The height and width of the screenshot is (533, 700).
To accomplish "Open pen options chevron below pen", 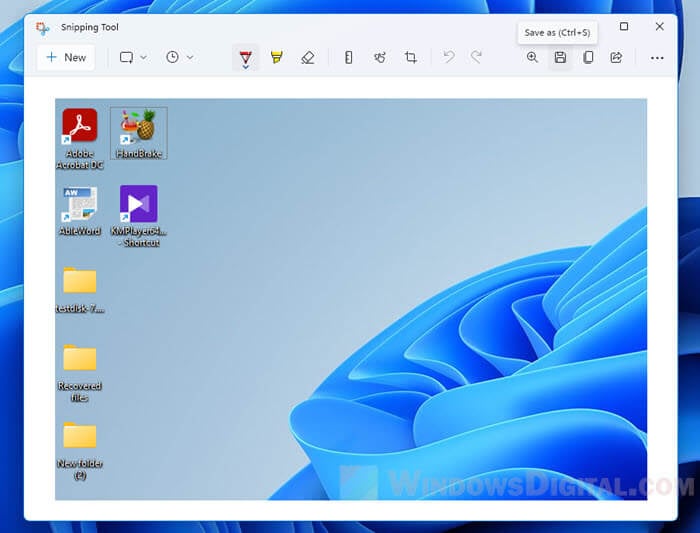I will click(246, 67).
